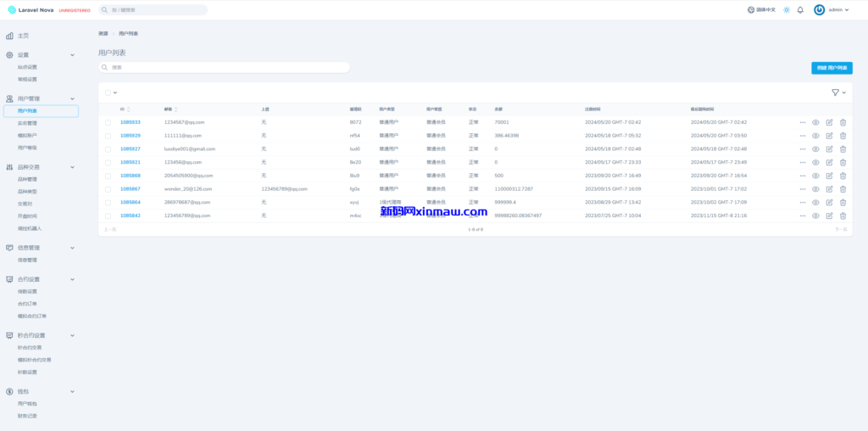Delete user 1085933 with trash icon
Viewport: 868px width, 431px height.
pos(843,122)
